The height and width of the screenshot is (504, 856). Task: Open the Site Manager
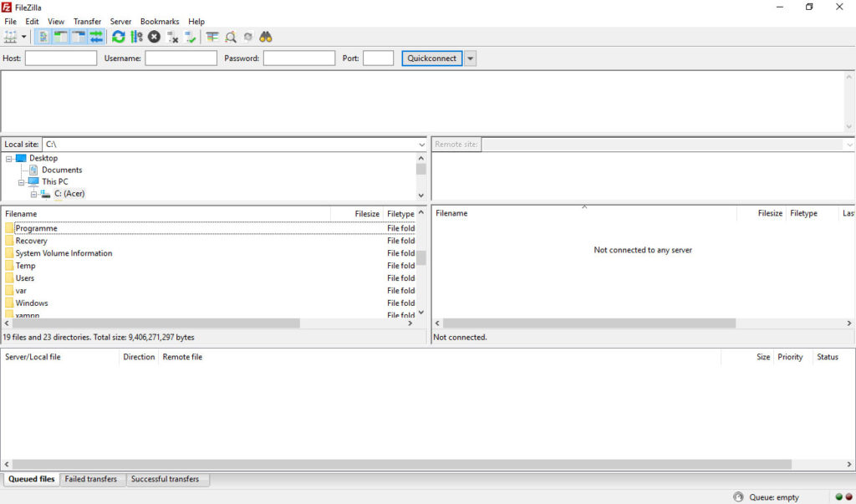click(x=11, y=36)
